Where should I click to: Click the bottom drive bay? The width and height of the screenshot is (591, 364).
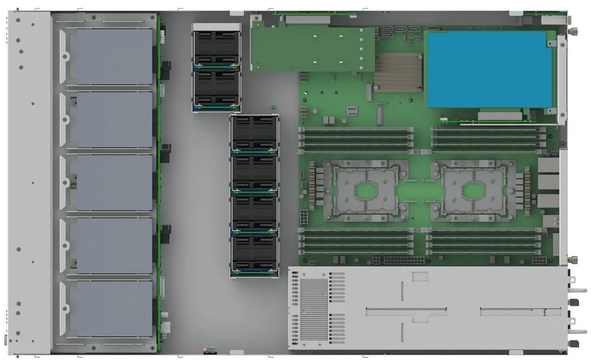(x=114, y=309)
